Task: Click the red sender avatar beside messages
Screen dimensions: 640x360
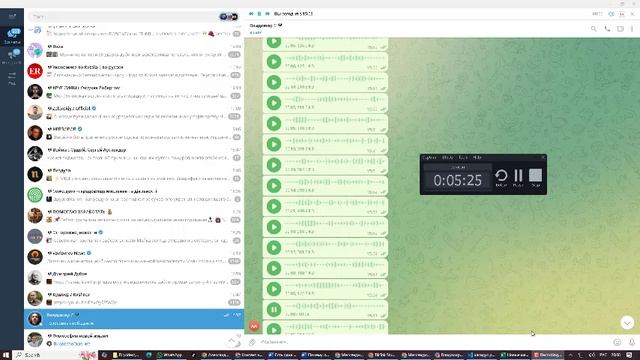Action: pos(254,326)
